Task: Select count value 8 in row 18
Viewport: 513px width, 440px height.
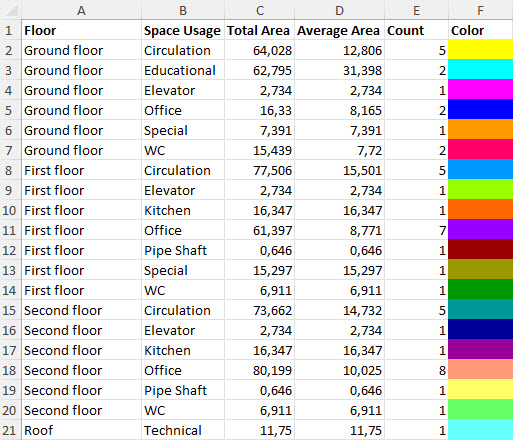Action: (x=416, y=370)
